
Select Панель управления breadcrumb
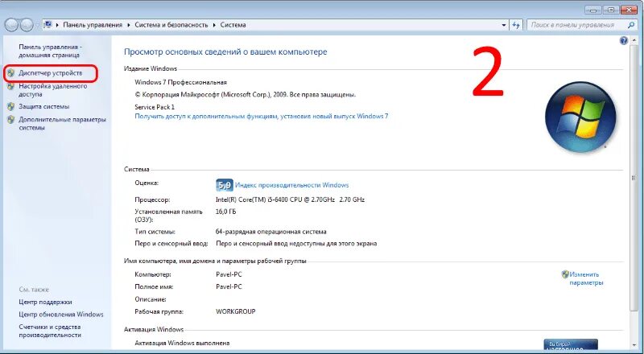[x=93, y=25]
